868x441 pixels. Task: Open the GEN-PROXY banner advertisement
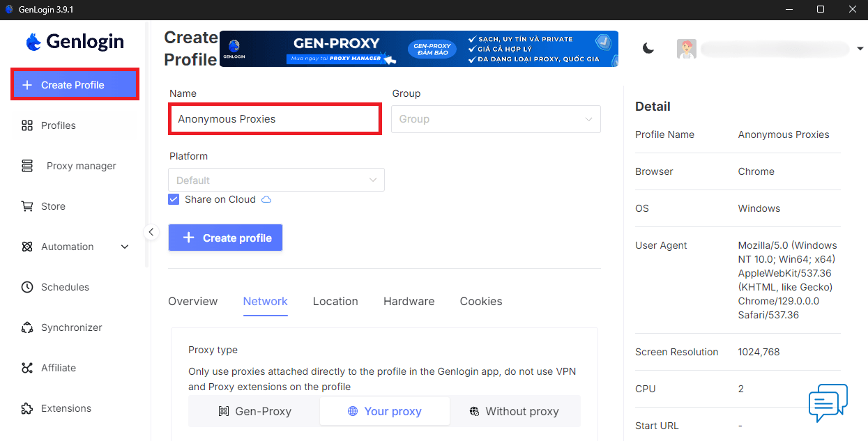click(418, 48)
